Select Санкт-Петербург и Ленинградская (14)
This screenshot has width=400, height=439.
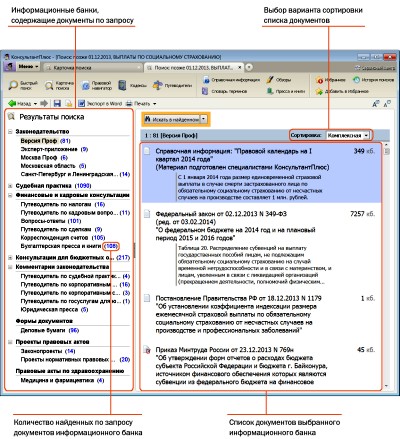click(x=75, y=174)
